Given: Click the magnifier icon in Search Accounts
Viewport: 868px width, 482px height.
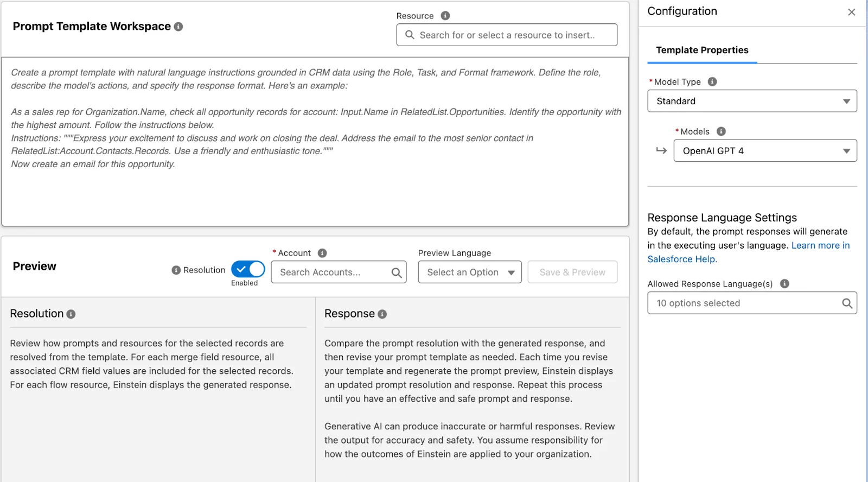Looking at the screenshot, I should (396, 272).
